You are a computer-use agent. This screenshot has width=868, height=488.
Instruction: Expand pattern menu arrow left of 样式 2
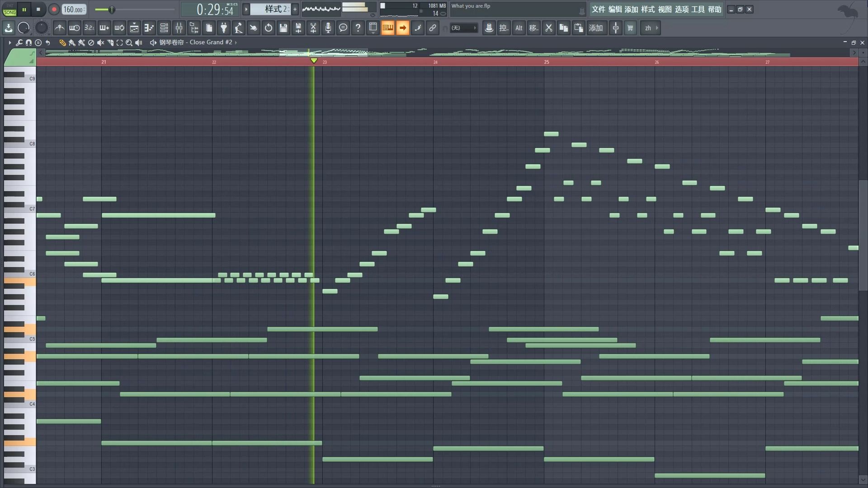point(246,9)
